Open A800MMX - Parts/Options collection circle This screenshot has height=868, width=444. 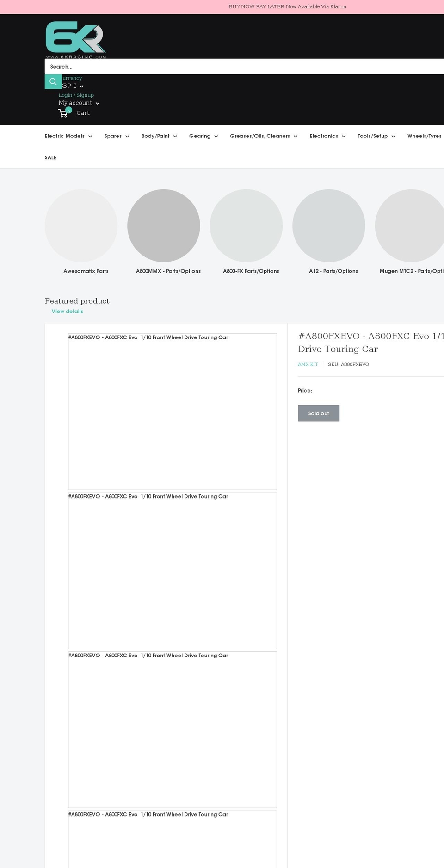(164, 225)
